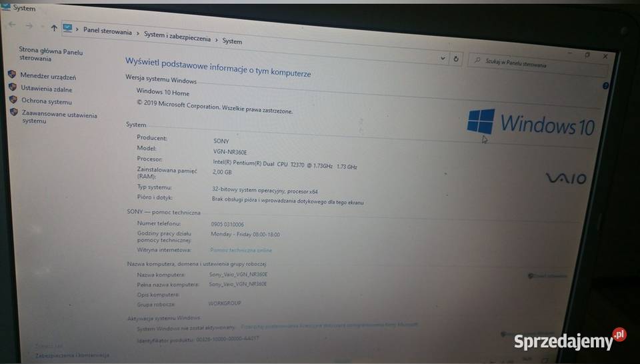Select the Windows 10 Home text
The width and height of the screenshot is (640, 364).
pos(163,92)
